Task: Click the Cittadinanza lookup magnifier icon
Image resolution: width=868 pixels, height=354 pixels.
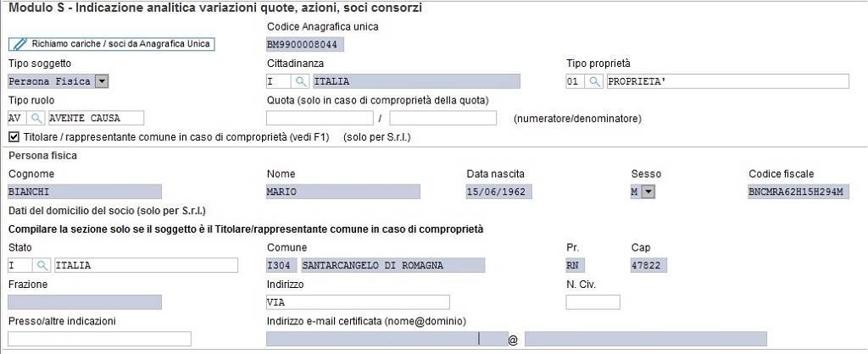Action: click(301, 81)
